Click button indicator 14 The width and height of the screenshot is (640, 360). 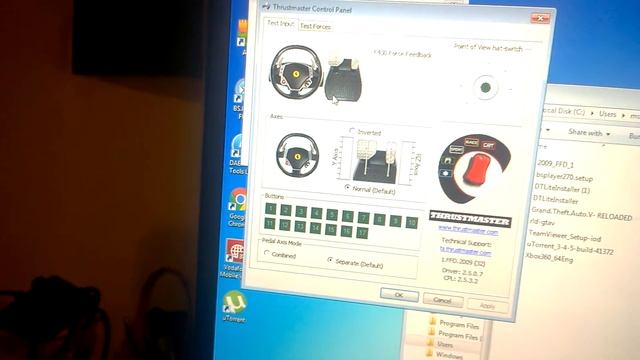click(315, 228)
